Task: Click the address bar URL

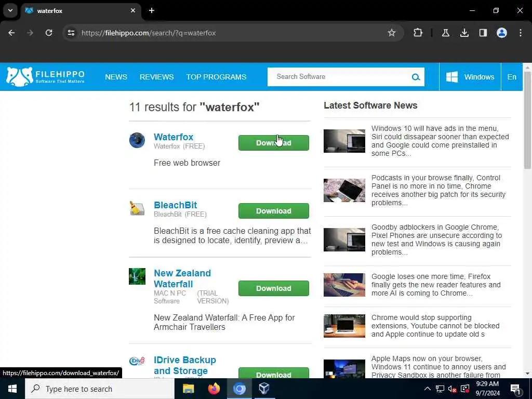Action: 149,33
